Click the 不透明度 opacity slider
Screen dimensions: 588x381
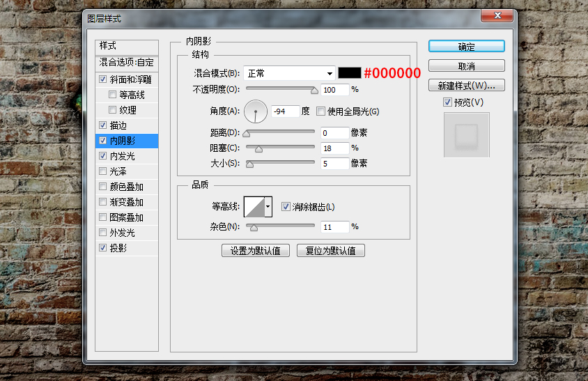click(x=280, y=90)
